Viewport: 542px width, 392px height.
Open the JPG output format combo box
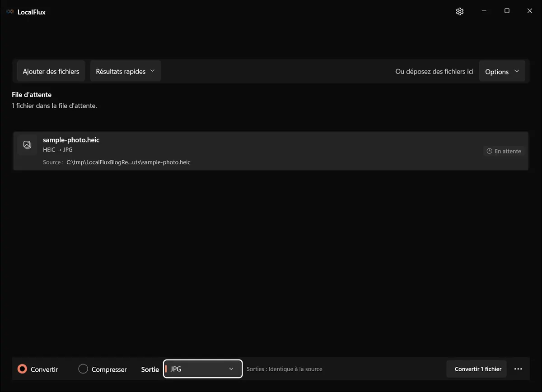[203, 369]
